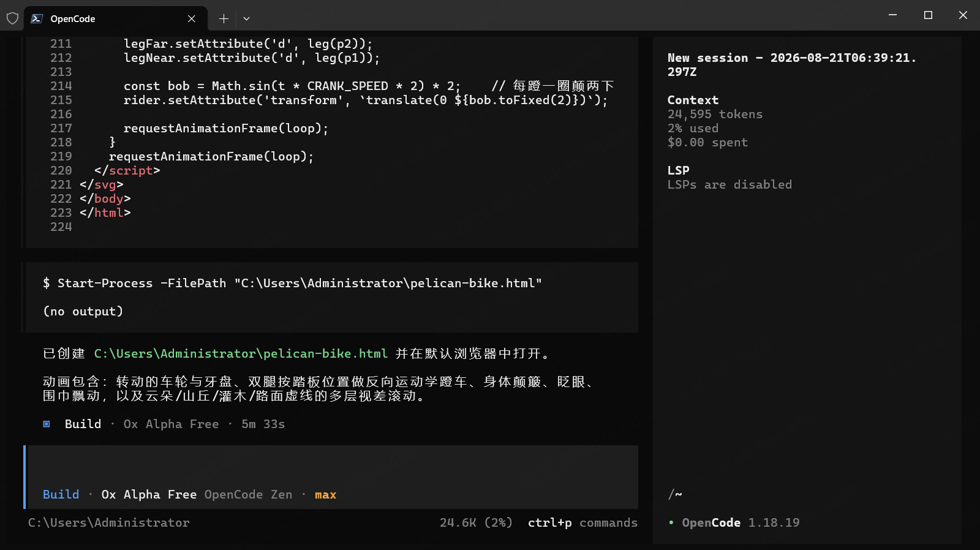Click the blue square Build marker icon
980x550 pixels.
(47, 424)
